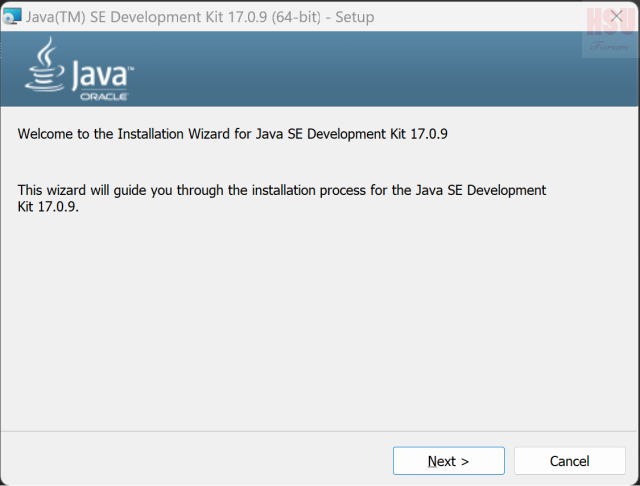This screenshot has width=640, height=486.
Task: Click the footer area left of Next
Action: pyautogui.click(x=200, y=460)
